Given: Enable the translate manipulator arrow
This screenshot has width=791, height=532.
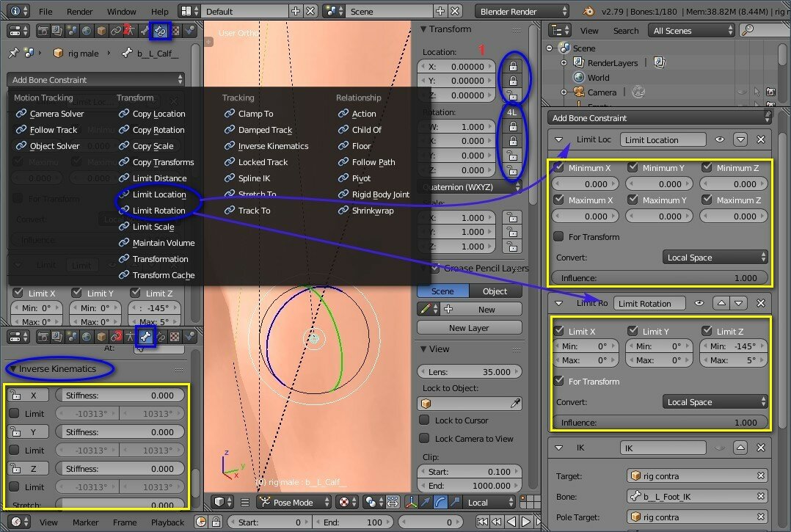Looking at the screenshot, I should [x=426, y=502].
